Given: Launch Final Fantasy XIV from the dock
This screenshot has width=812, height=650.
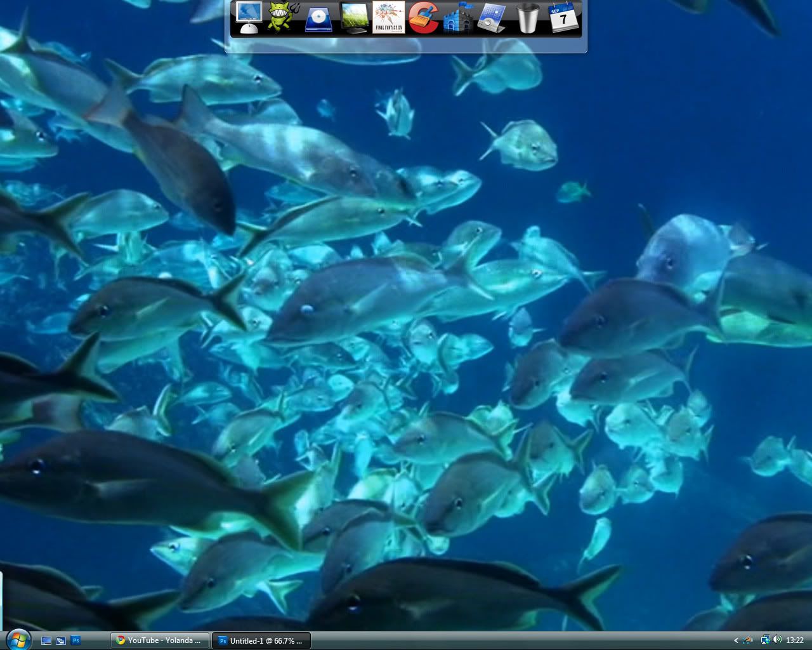Looking at the screenshot, I should pos(388,18).
